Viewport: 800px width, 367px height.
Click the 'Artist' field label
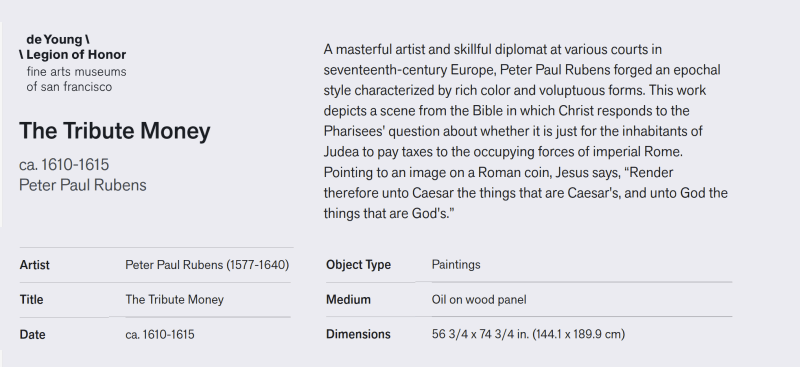(x=35, y=265)
